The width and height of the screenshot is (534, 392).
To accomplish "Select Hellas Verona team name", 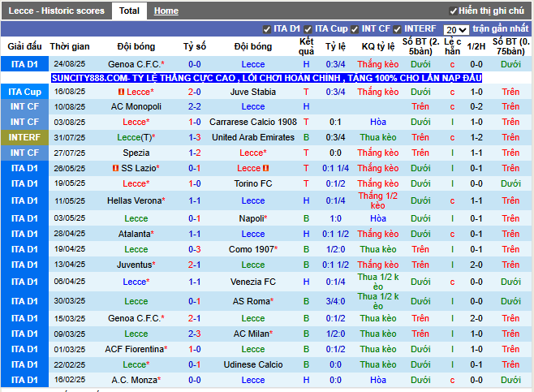I will (x=134, y=200).
